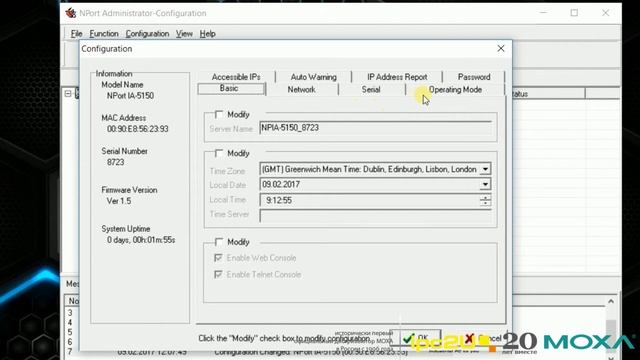Open the File menu
This screenshot has width=640, height=360.
pos(76,34)
